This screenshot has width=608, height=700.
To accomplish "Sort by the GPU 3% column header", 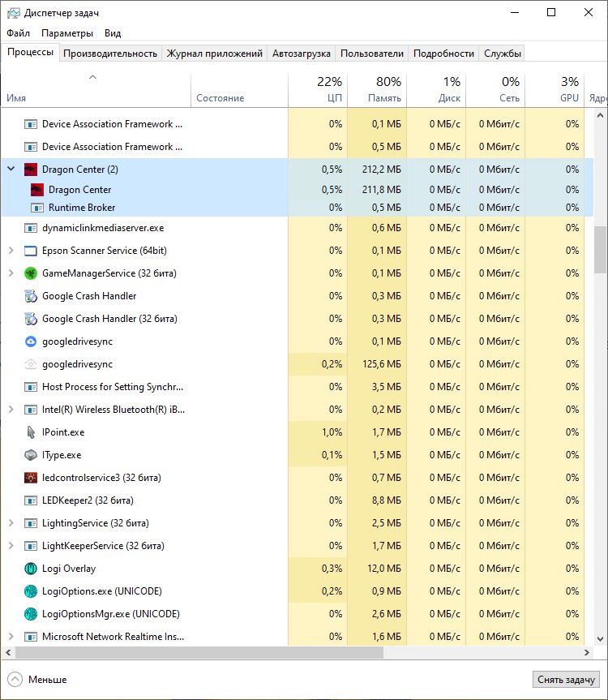I will tap(554, 90).
